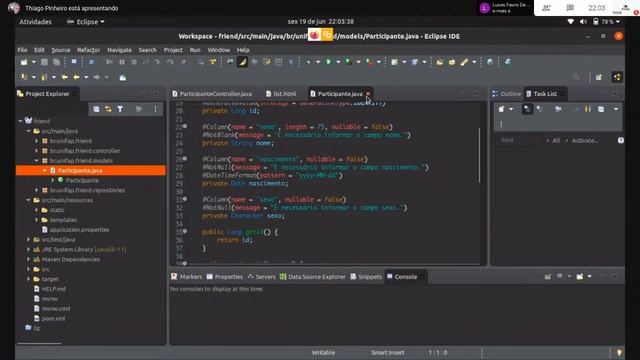Switch to the Outline view tab

click(507, 94)
